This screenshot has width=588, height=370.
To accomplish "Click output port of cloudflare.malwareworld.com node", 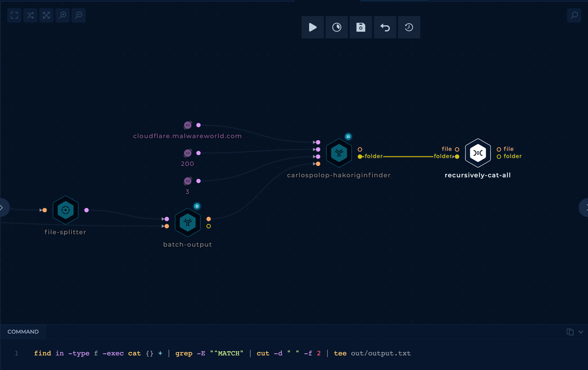I will [199, 125].
